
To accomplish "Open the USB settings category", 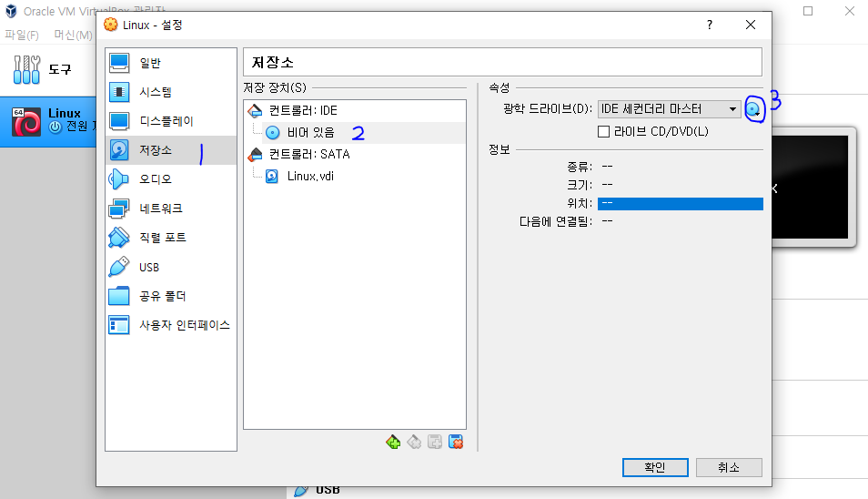I will pyautogui.click(x=170, y=267).
